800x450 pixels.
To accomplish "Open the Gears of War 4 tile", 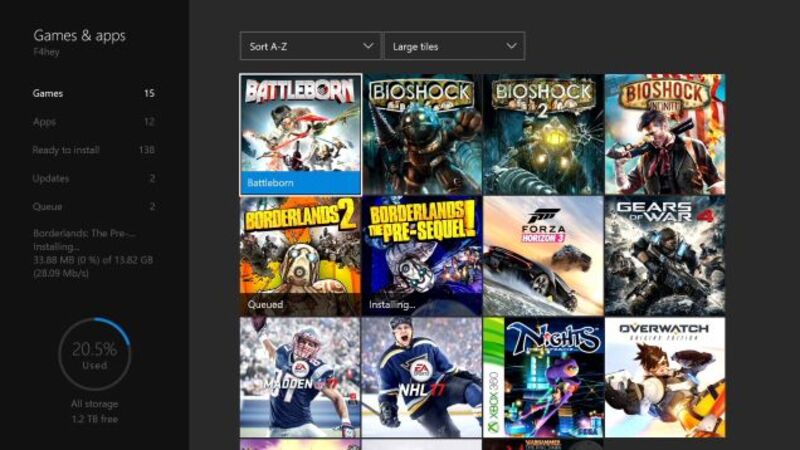I will pyautogui.click(x=665, y=255).
